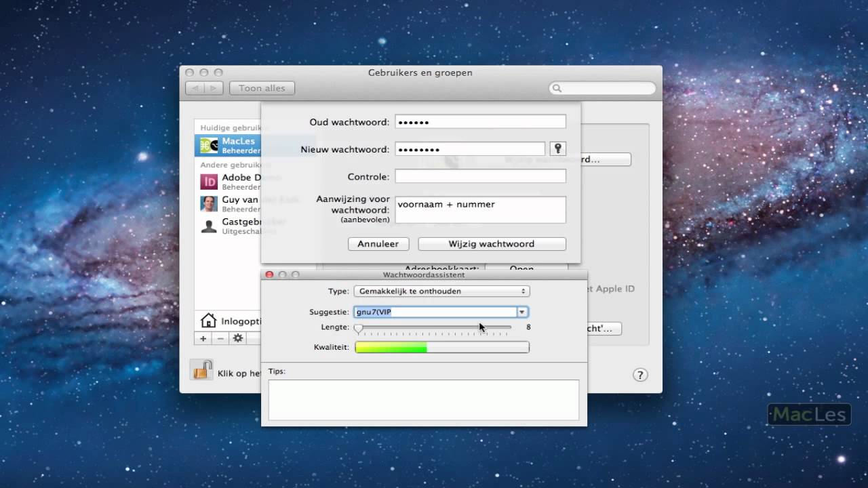Click the Lengte slider track
868x488 pixels.
(434, 327)
